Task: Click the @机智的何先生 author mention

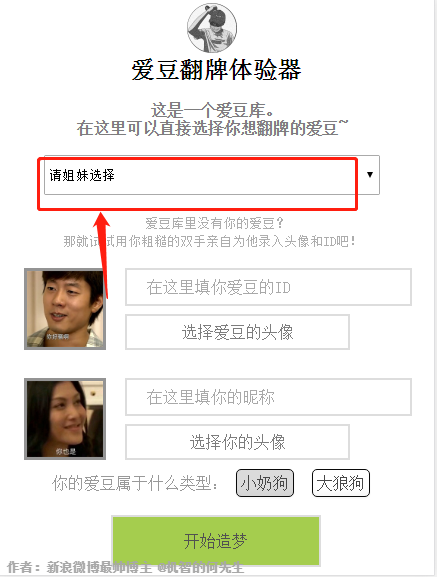Action: (200, 567)
